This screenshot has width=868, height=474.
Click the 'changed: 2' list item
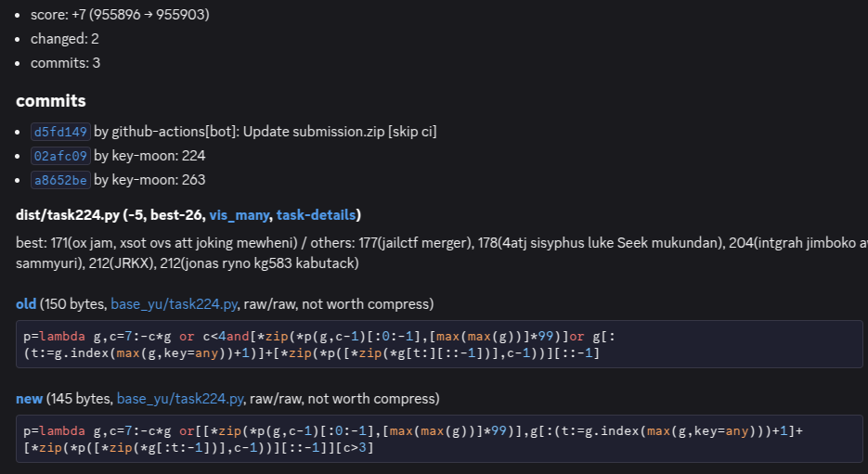65,39
